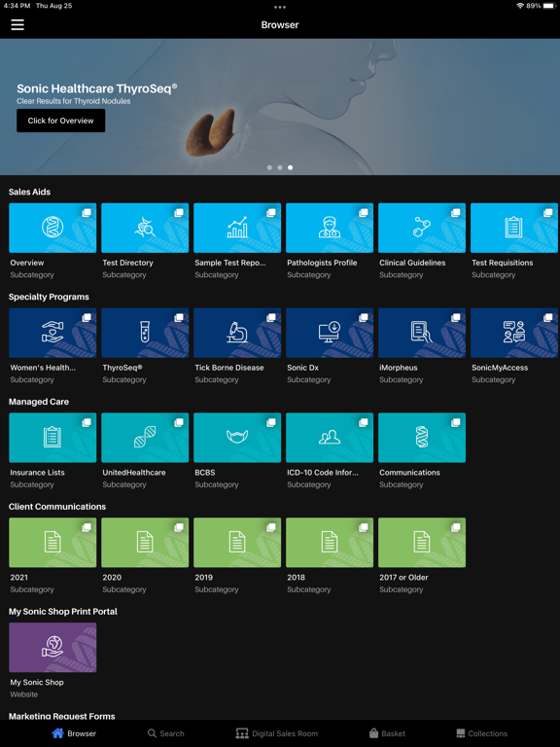Click the Click for Overview button
The image size is (560, 747).
61,121
